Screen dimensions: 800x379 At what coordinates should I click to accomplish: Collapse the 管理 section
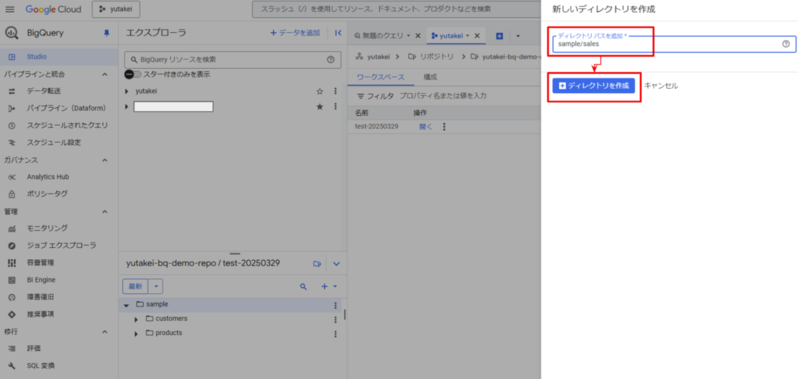click(x=105, y=211)
